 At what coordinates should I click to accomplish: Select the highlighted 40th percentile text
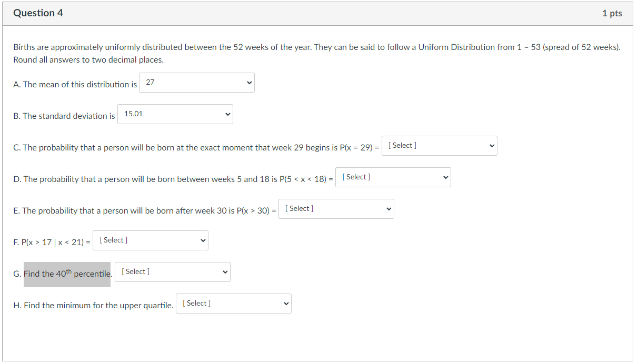(67, 274)
